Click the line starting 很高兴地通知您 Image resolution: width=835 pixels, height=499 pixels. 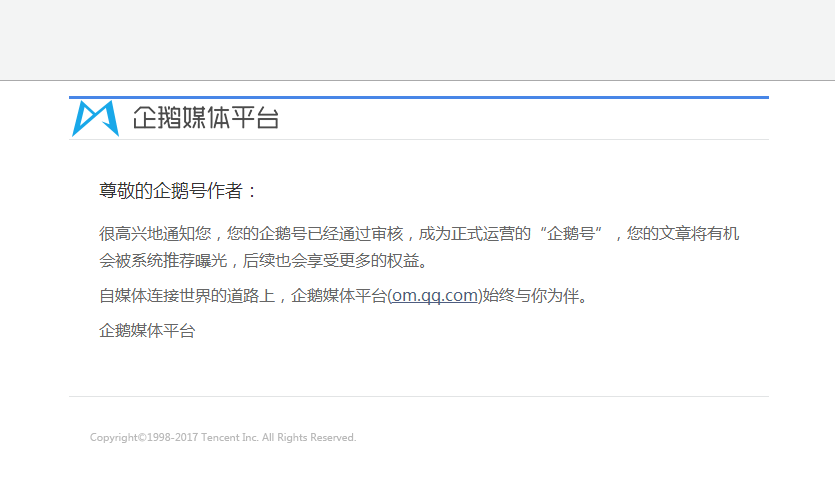(x=419, y=233)
